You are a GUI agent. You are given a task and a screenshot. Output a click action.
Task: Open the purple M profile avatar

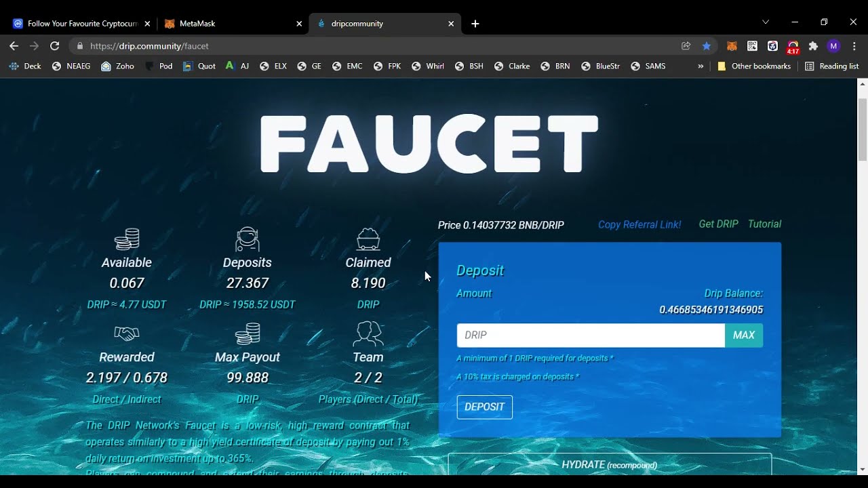pos(834,46)
